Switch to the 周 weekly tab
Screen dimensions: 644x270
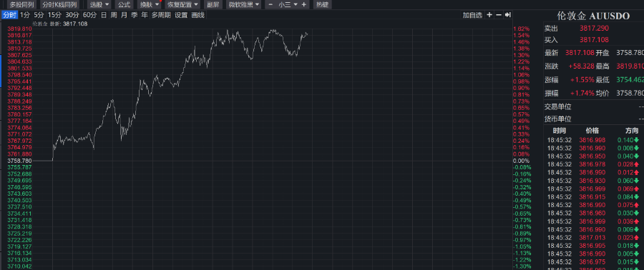[x=113, y=15]
